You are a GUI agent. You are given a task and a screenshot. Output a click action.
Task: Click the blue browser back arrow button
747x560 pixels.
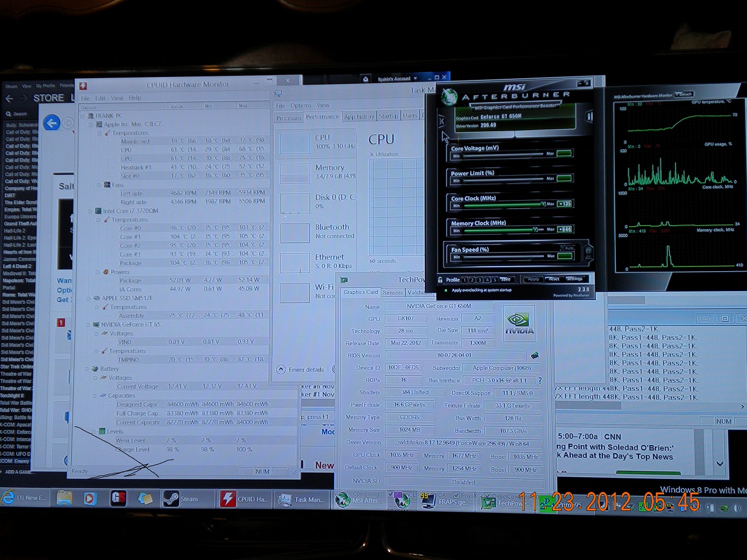coord(52,123)
